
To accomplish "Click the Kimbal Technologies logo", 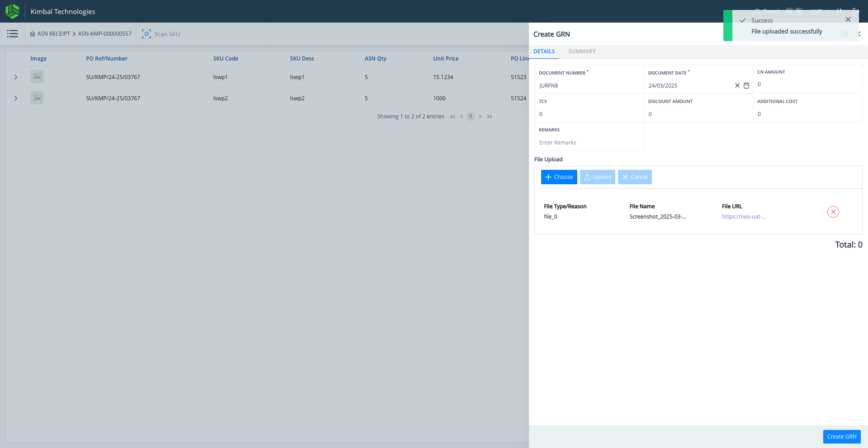I will [12, 11].
